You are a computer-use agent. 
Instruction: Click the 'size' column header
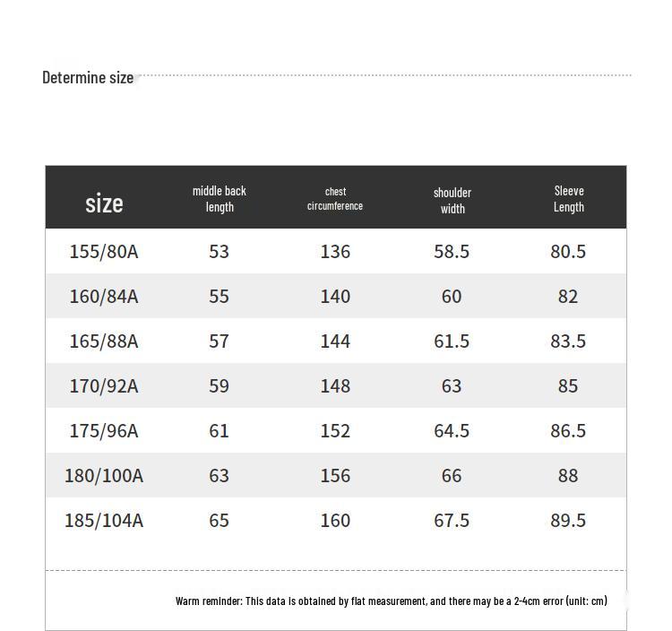click(x=104, y=203)
